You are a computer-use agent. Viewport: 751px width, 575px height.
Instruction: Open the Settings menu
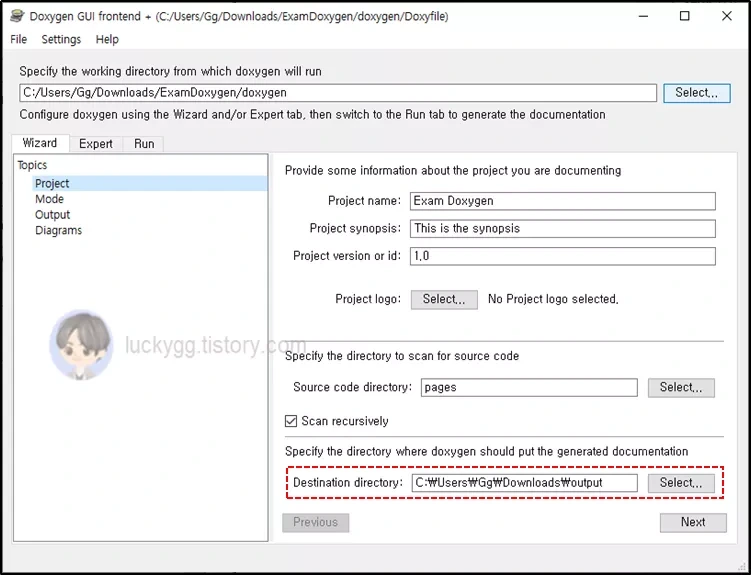point(61,39)
